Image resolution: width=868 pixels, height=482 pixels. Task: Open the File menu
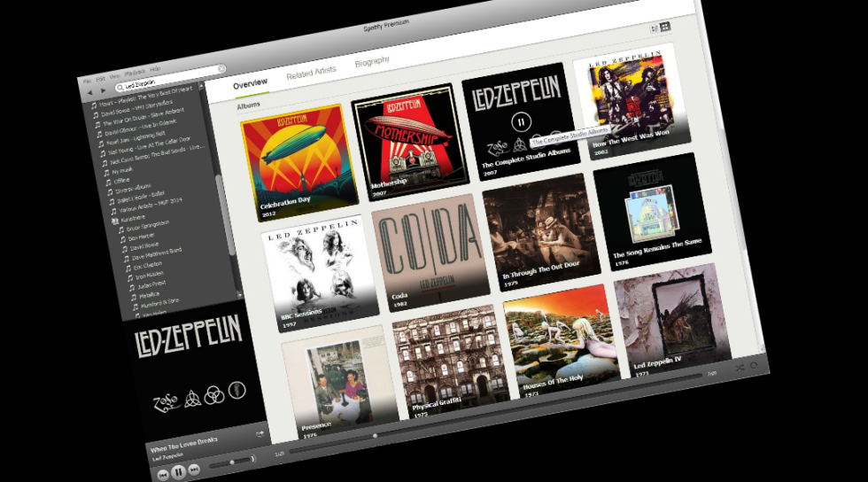tap(88, 81)
